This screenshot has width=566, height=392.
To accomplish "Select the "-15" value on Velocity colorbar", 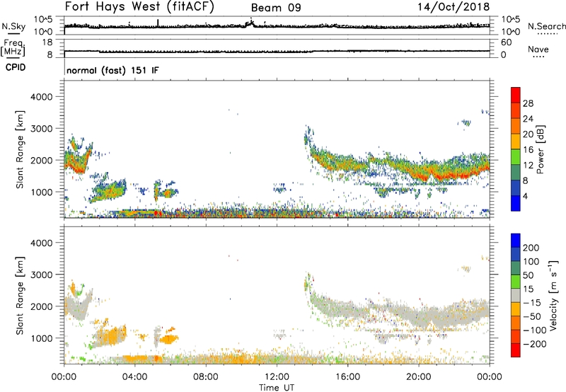I will click(532, 303).
